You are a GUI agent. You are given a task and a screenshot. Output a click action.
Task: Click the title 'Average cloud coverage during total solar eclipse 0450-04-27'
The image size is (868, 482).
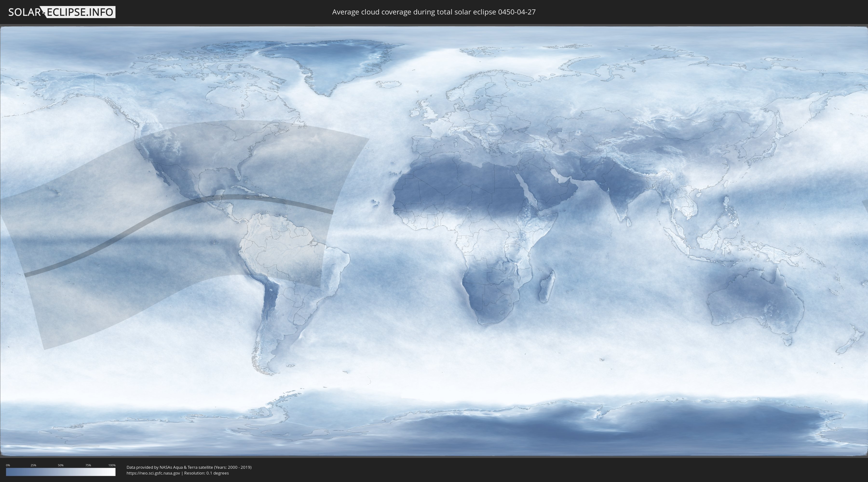[x=434, y=12]
